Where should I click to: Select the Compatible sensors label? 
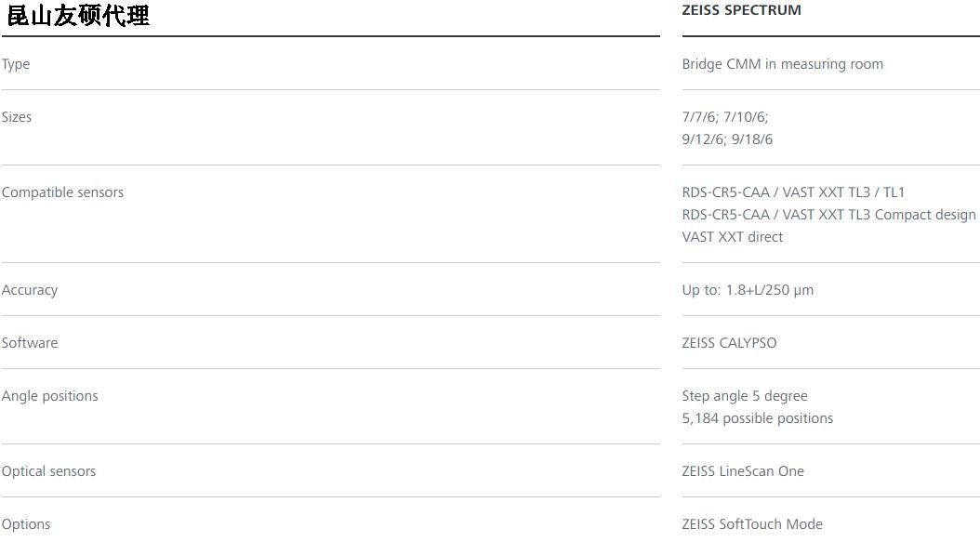click(62, 192)
